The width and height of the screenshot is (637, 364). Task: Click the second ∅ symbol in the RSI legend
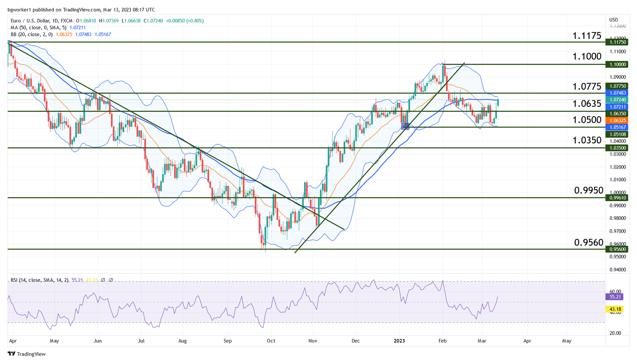pos(111,280)
